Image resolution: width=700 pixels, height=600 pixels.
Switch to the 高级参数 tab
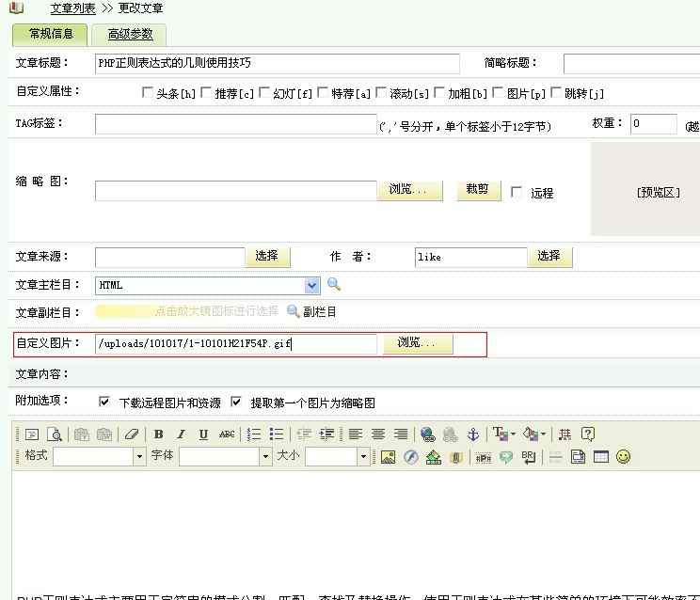[x=130, y=35]
